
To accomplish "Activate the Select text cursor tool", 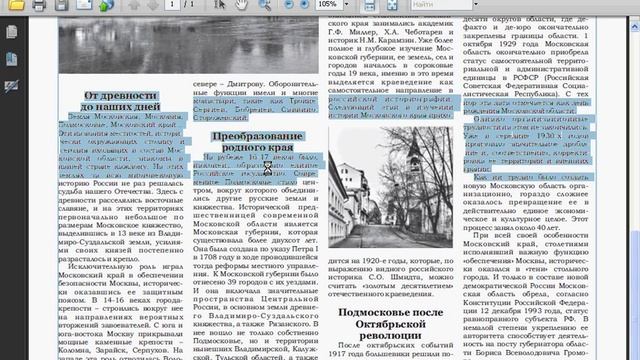I will point(220,4).
